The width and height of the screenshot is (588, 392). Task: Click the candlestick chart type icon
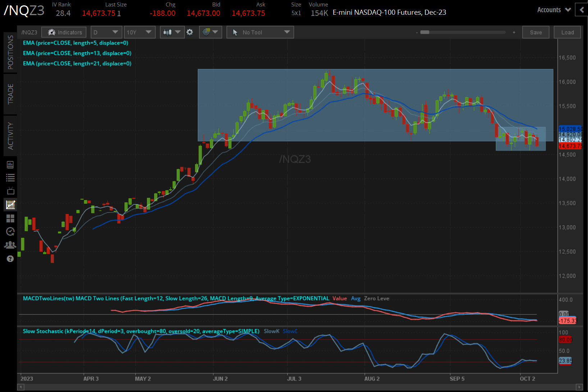coord(168,32)
